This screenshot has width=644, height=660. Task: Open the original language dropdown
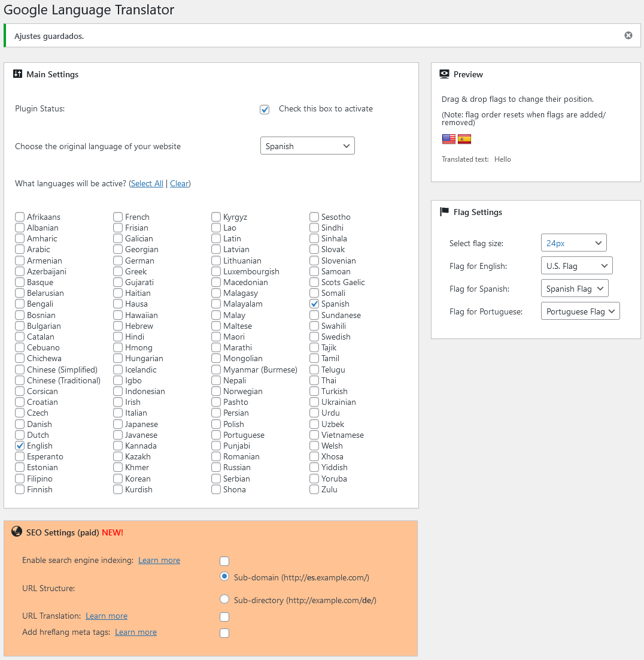click(307, 146)
